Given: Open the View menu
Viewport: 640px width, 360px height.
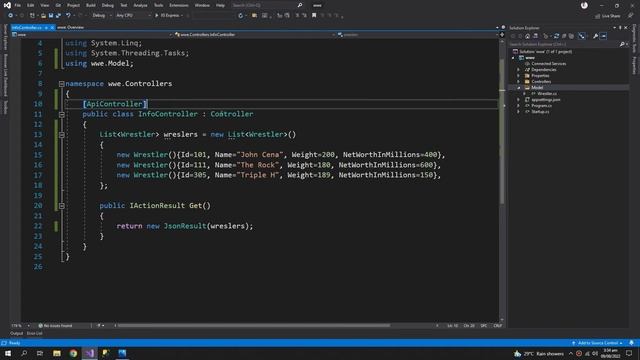Looking at the screenshot, I should pyautogui.click(x=44, y=5).
